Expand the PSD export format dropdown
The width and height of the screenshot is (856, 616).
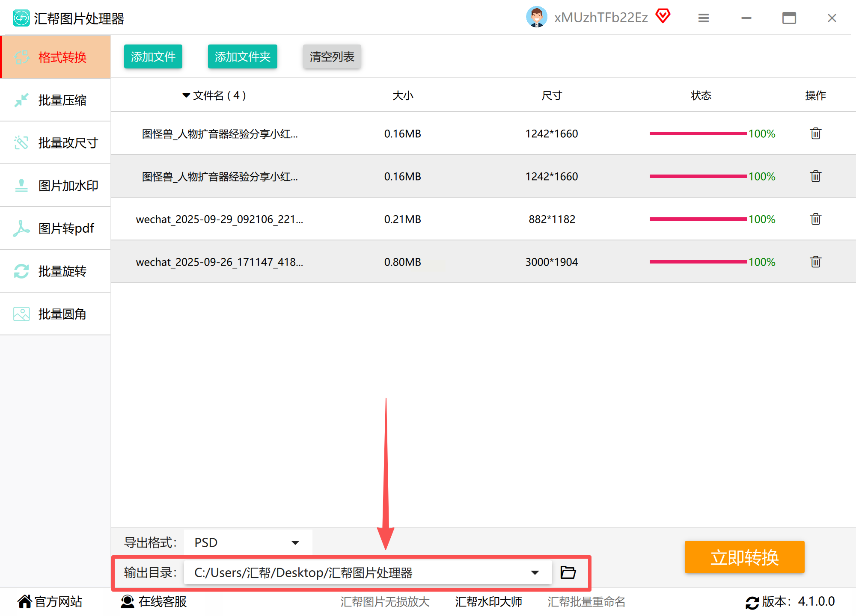295,542
